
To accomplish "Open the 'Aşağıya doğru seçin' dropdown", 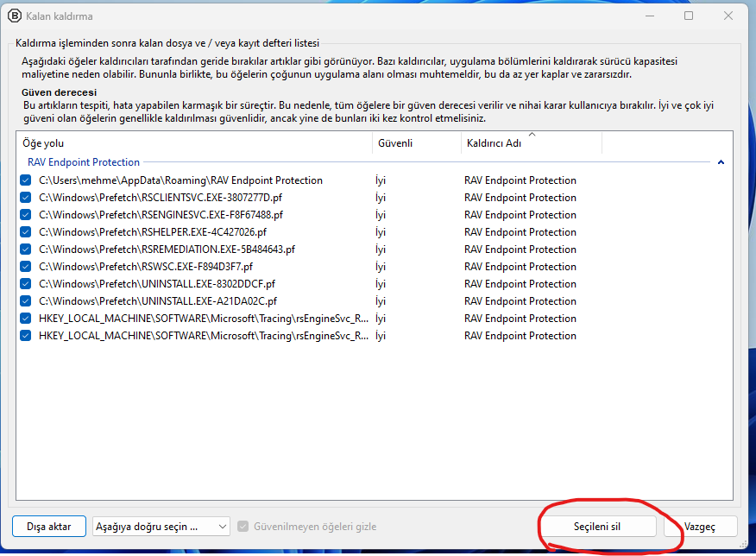I will point(161,527).
